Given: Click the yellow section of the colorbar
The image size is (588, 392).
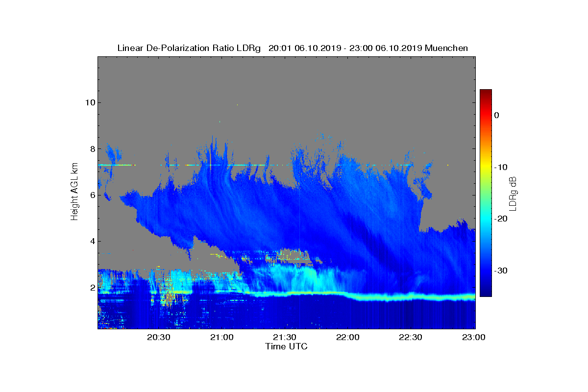Looking at the screenshot, I should coord(486,165).
